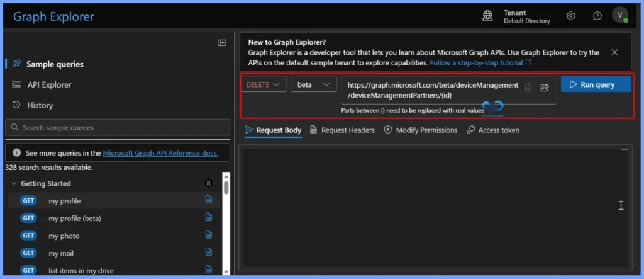The height and width of the screenshot is (279, 644).
Task: Click the info icon beside See more queries
Action: (x=16, y=152)
